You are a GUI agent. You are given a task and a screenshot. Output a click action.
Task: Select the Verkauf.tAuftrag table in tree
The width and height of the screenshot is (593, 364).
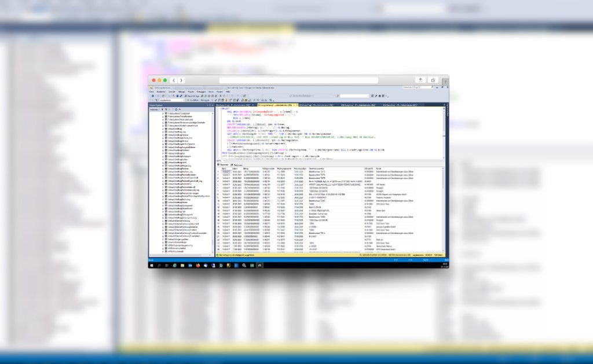pyautogui.click(x=175, y=129)
